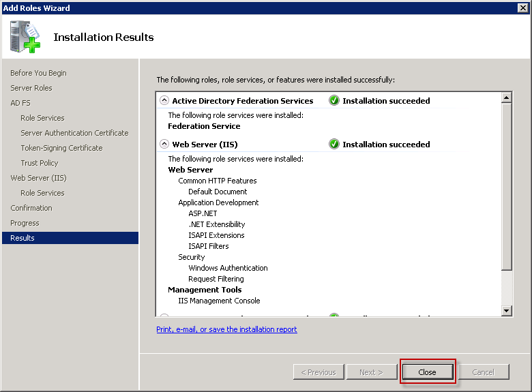Click the Installation Results heading
This screenshot has width=532, height=392.
(104, 37)
